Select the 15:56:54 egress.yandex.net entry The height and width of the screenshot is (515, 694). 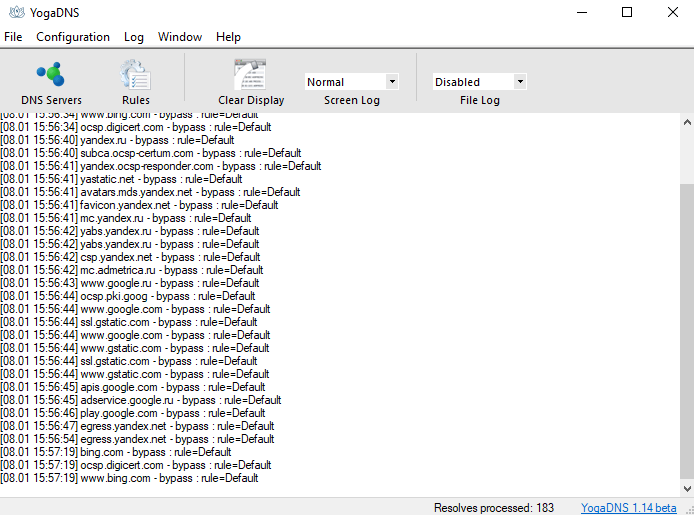coord(137,439)
